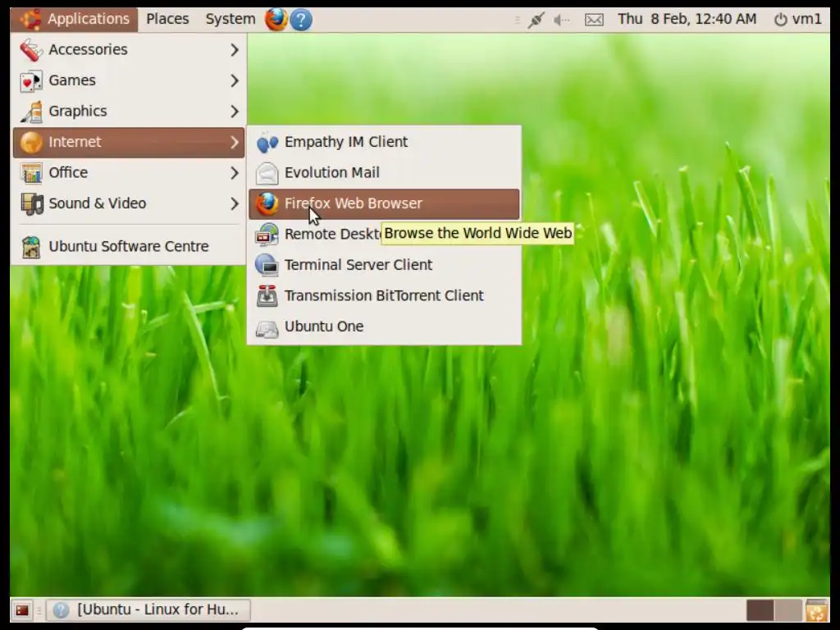Expand the Games submenu arrow
Viewport: 840px width, 630px height.
click(234, 81)
